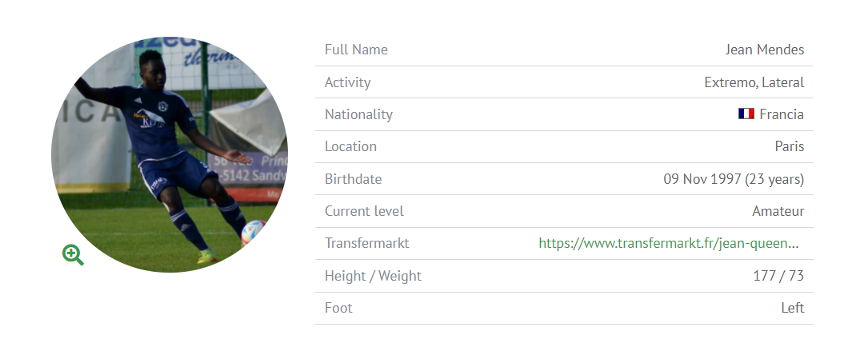Click the Nationality label
The image size is (868, 355).
click(x=358, y=114)
